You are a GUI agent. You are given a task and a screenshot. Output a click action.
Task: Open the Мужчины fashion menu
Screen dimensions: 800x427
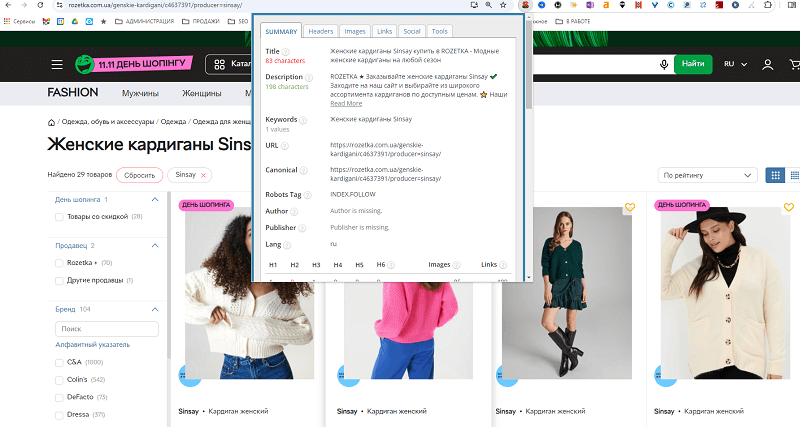click(x=140, y=93)
